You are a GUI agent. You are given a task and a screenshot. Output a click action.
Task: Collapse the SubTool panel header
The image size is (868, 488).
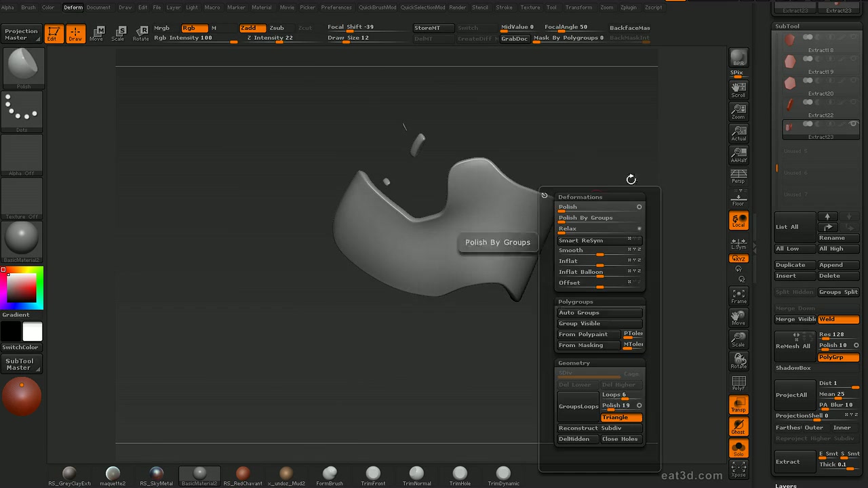coord(787,26)
